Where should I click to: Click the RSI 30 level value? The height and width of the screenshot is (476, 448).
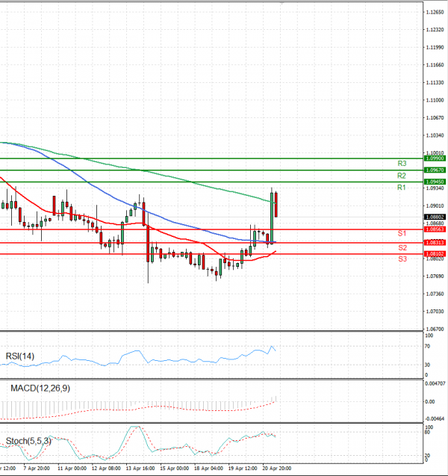pos(427,365)
